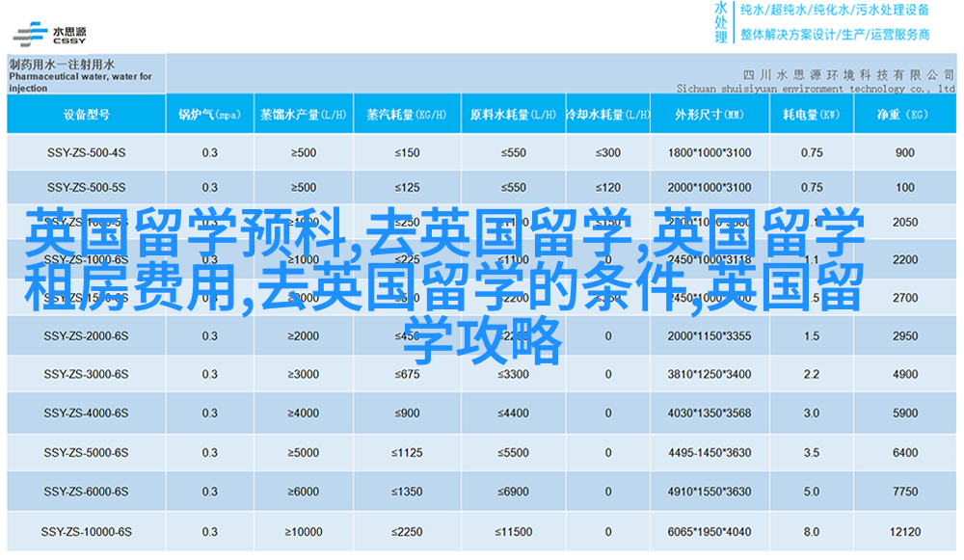Click the net weight cell '2700'
The width and height of the screenshot is (964, 560).
(x=905, y=298)
